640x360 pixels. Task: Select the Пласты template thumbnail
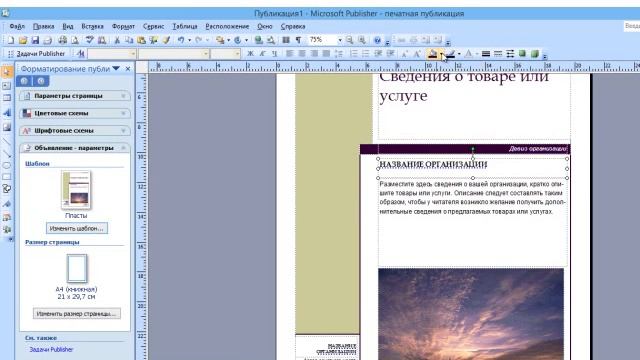click(76, 190)
